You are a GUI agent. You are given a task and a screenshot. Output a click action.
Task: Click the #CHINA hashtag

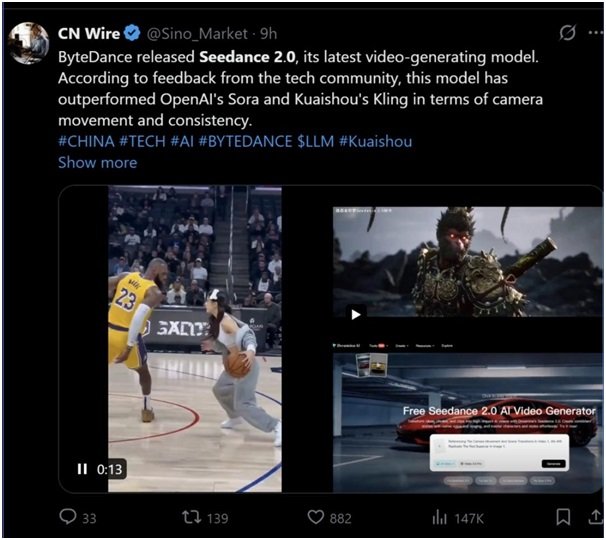coord(86,141)
